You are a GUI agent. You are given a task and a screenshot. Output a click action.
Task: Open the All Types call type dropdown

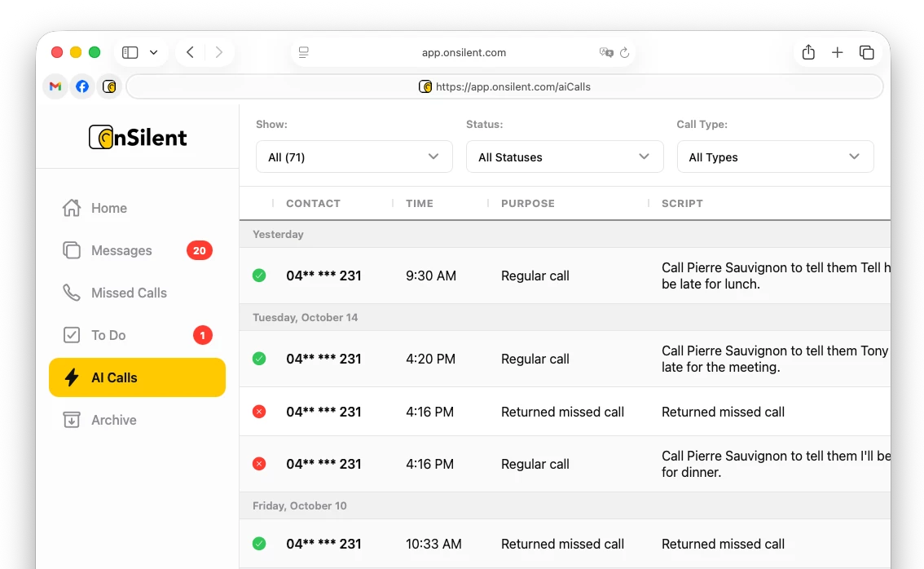(775, 157)
